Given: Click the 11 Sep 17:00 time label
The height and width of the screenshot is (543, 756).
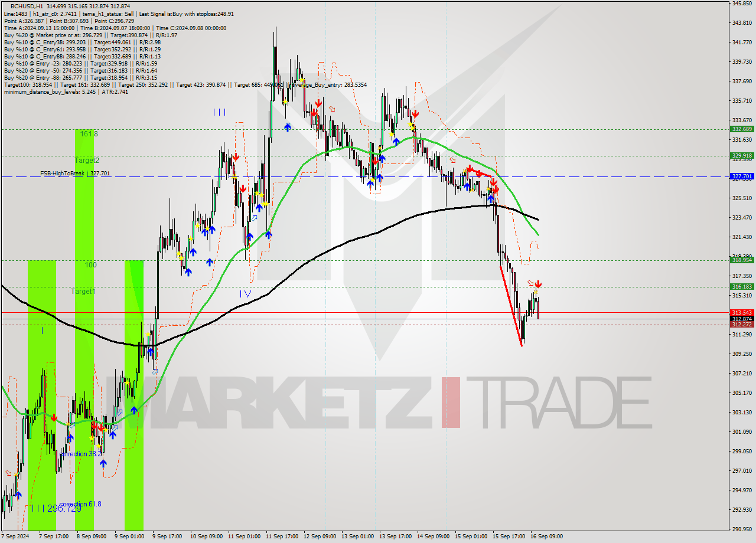Looking at the screenshot, I should tap(282, 537).
